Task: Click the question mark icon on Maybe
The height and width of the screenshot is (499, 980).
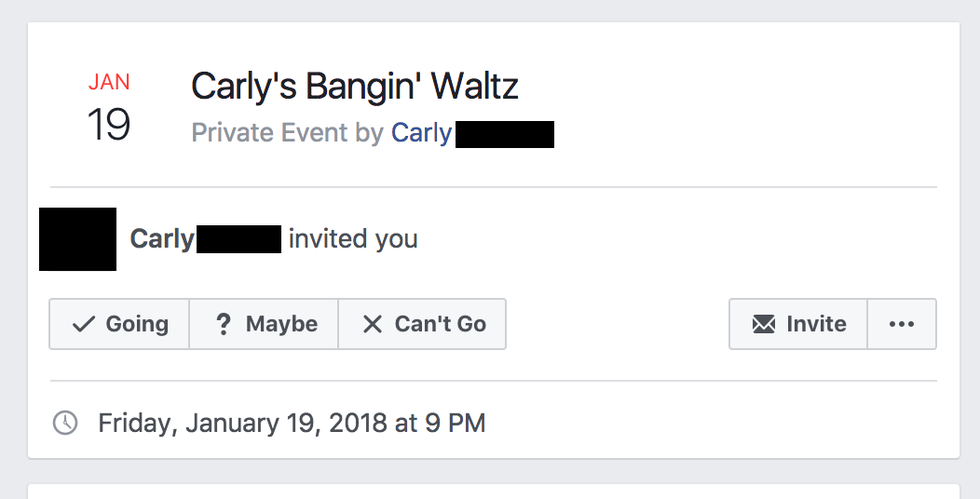Action: point(224,324)
